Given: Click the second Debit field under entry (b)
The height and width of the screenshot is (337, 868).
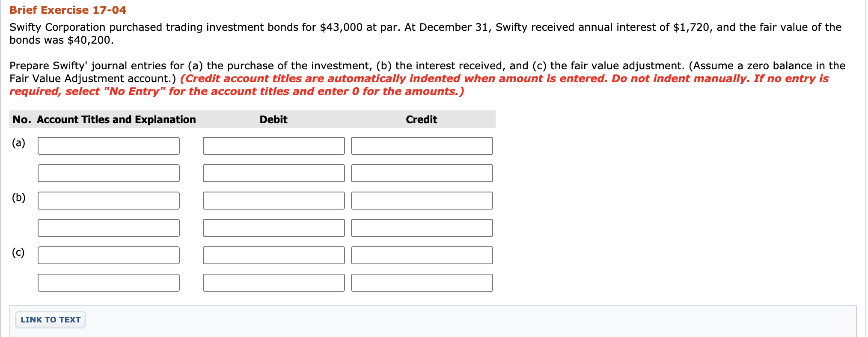Looking at the screenshot, I should pos(274,228).
